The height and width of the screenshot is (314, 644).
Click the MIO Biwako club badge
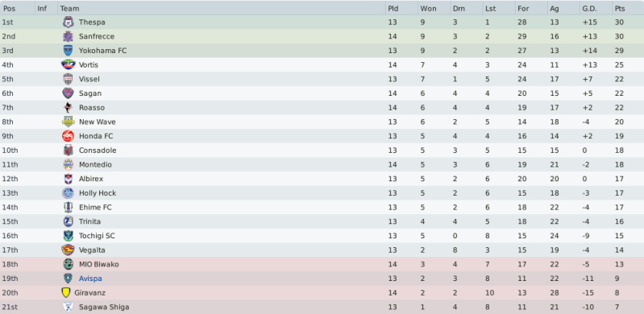point(69,264)
